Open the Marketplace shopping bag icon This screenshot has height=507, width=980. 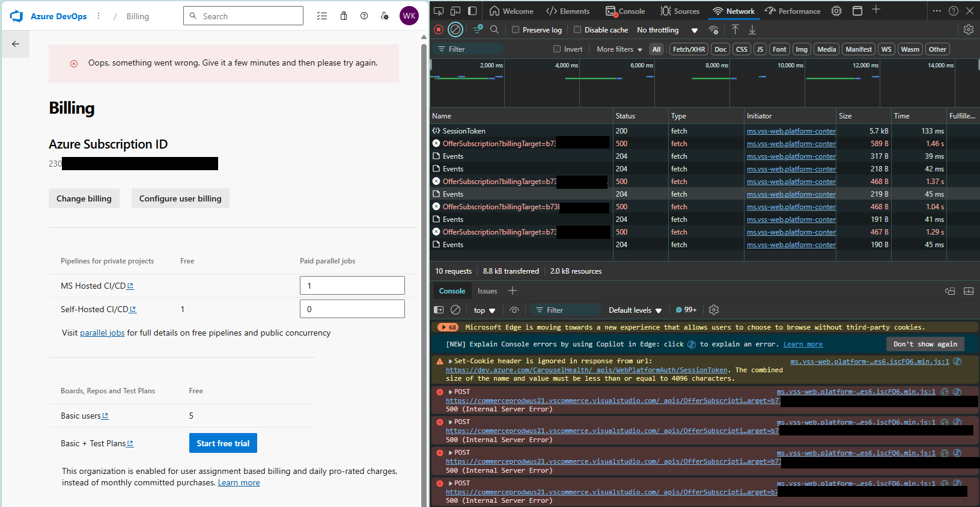[344, 16]
